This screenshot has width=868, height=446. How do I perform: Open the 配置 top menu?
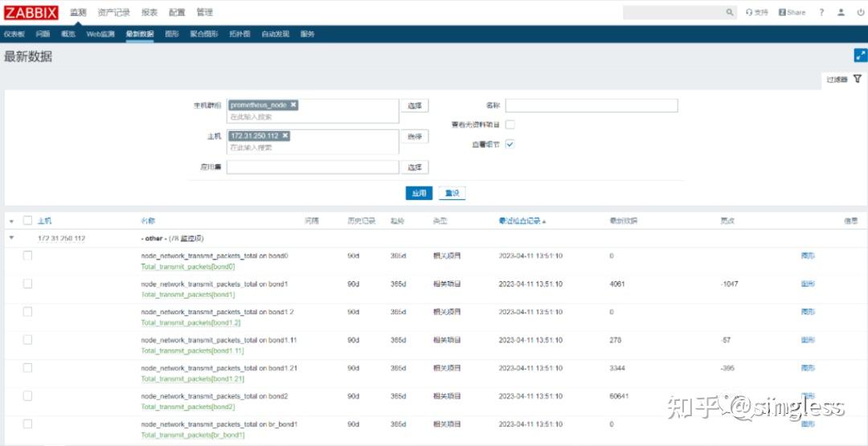click(x=177, y=12)
